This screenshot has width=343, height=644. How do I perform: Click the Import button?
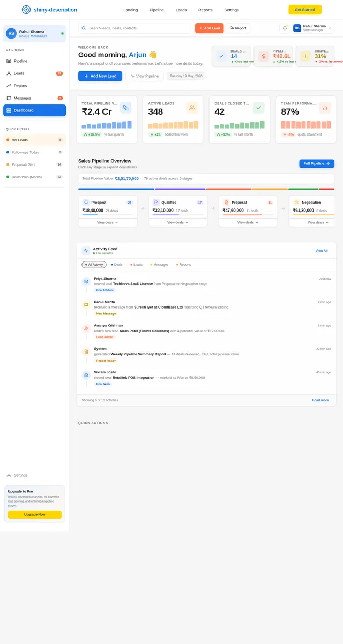(238, 28)
